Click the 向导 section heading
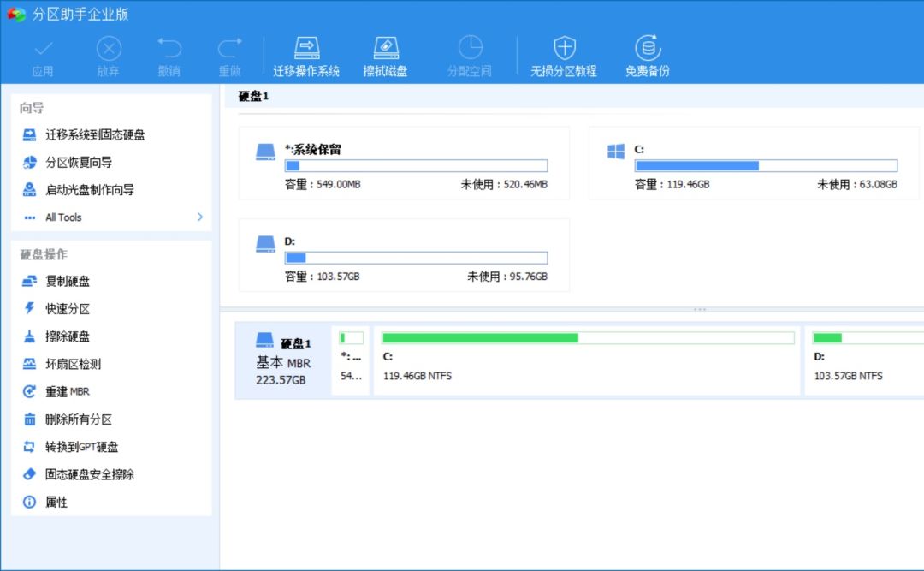This screenshot has width=924, height=571. point(32,107)
